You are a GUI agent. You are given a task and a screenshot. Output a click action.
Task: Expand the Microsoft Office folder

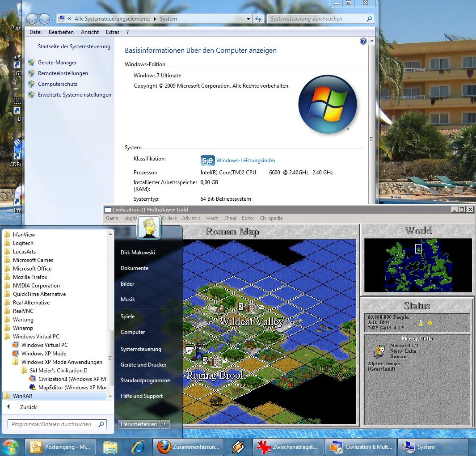28,268
